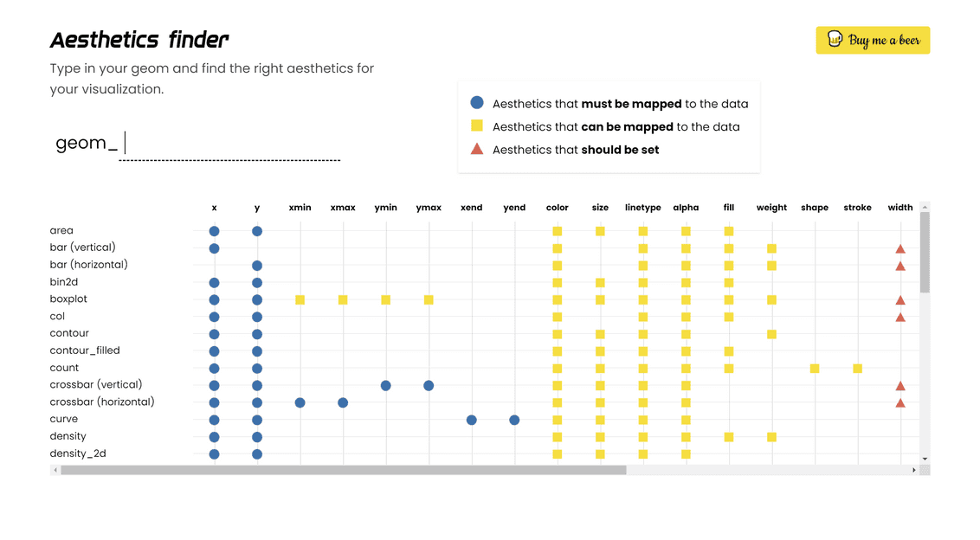Viewport: 980px width, 540px height.
Task: Click the x column header
Action: click(x=214, y=208)
